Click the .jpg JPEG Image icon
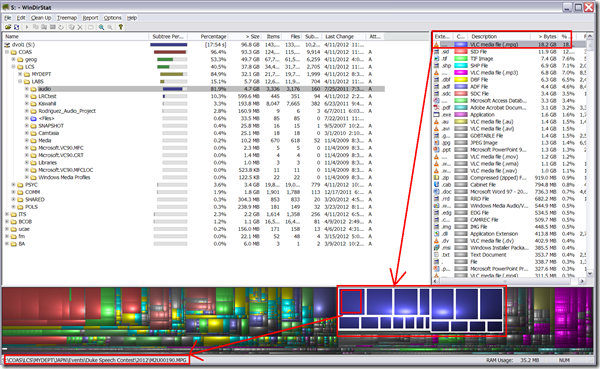The width and height of the screenshot is (600, 369). coord(437,143)
